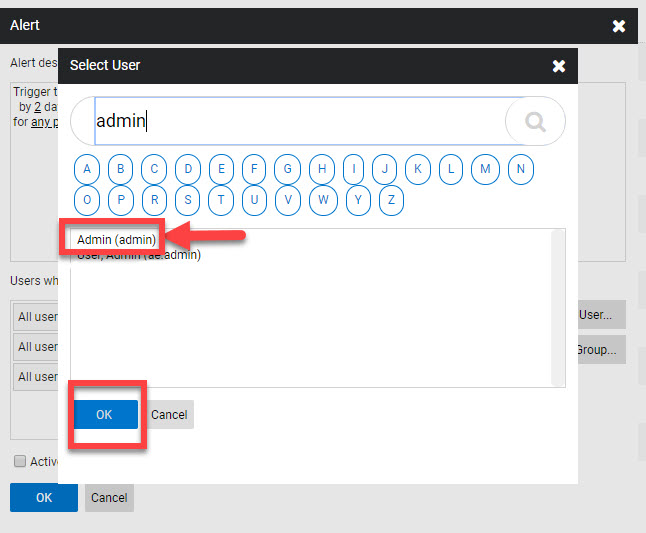Confirm user selection with OK

pos(104,415)
